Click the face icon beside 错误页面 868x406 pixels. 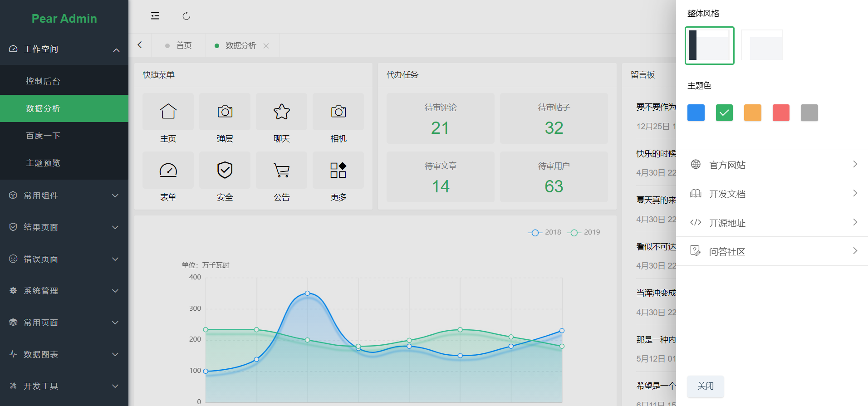click(13, 259)
